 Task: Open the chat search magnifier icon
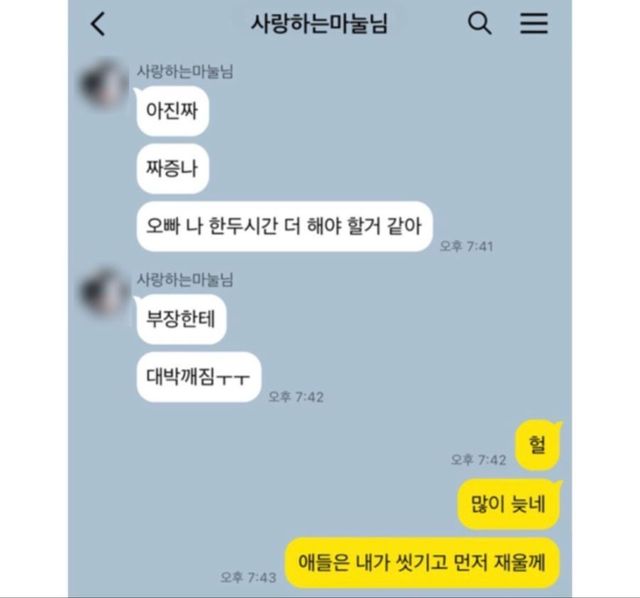pyautogui.click(x=480, y=23)
